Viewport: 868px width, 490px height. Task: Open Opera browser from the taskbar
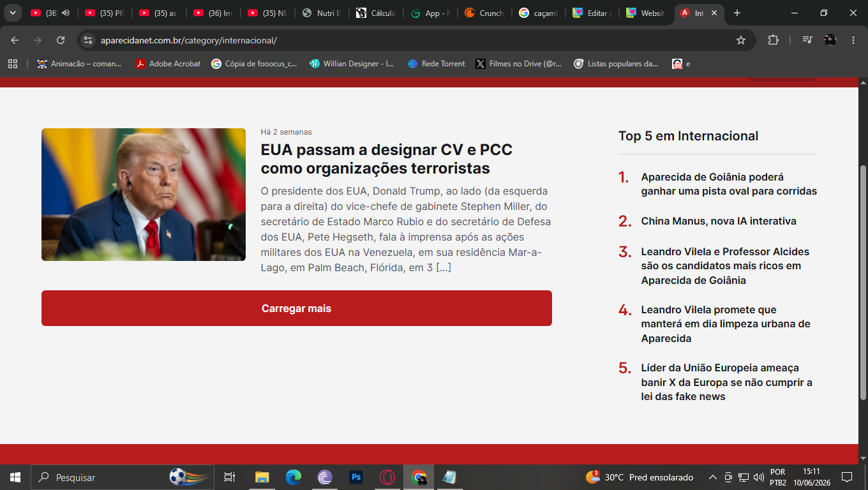(x=387, y=477)
